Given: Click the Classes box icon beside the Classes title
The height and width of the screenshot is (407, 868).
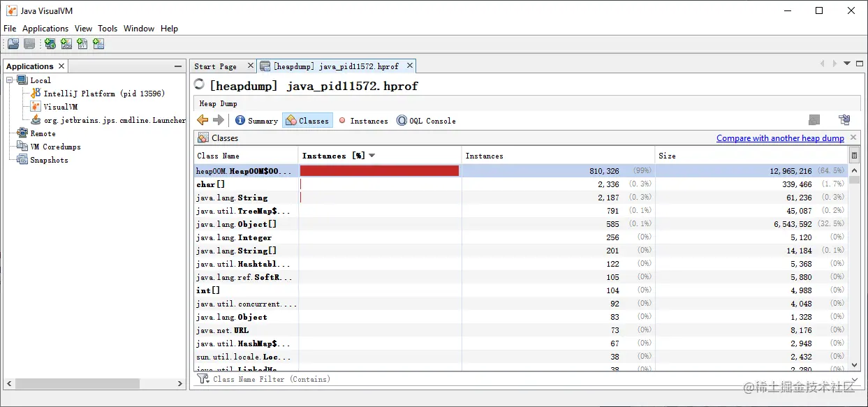Looking at the screenshot, I should point(203,138).
